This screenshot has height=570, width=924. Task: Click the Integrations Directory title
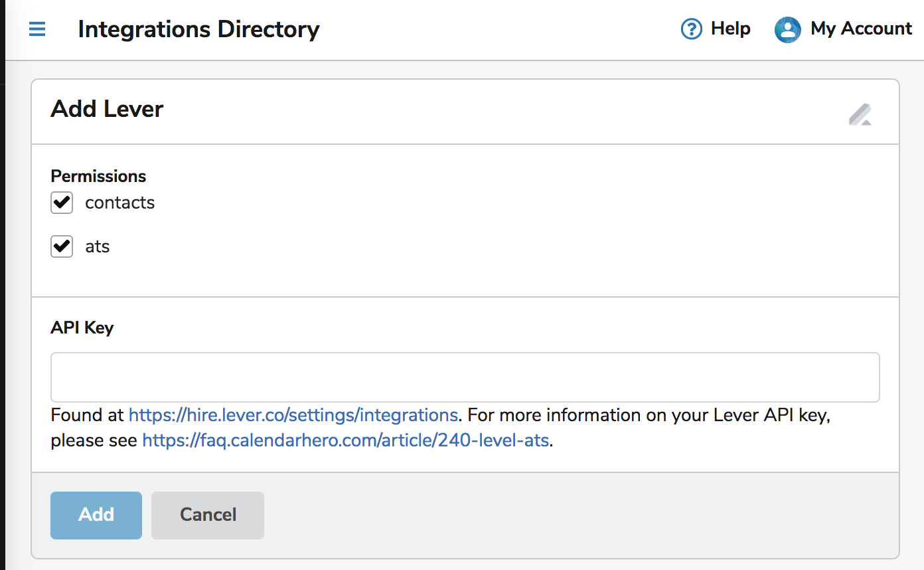[x=199, y=29]
